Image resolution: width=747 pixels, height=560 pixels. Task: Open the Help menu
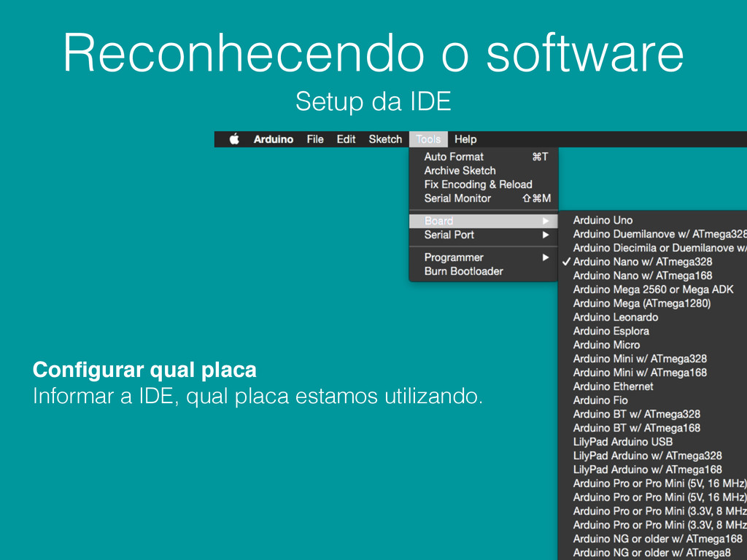tap(465, 139)
